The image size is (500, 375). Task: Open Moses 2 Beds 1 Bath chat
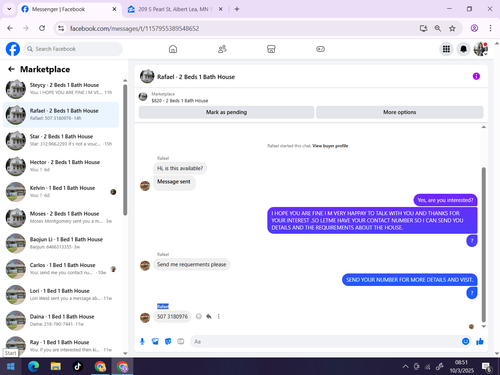pyautogui.click(x=61, y=217)
